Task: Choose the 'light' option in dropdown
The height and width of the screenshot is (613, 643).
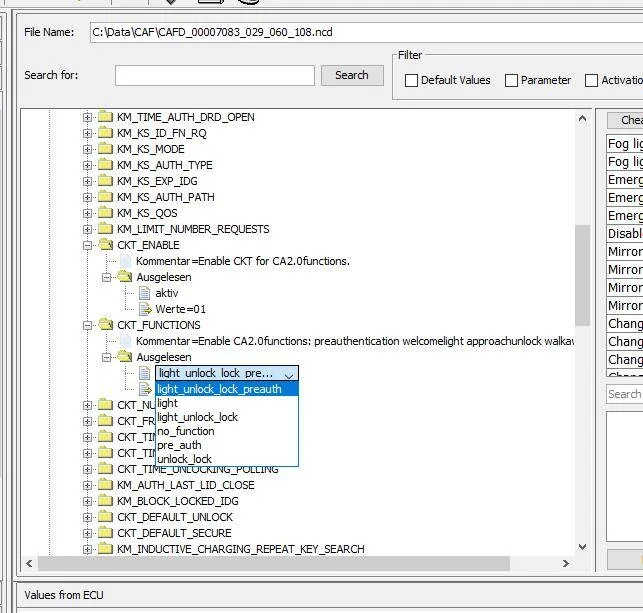Action: pyautogui.click(x=227, y=403)
